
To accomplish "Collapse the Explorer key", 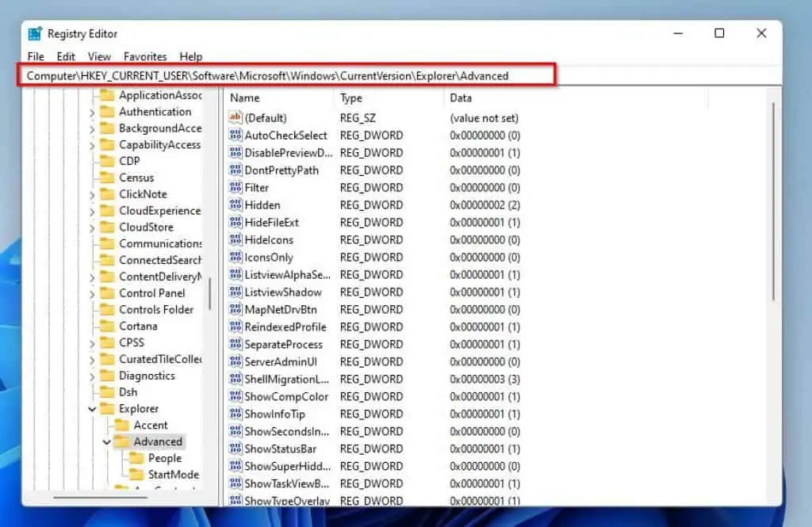I will (93, 409).
